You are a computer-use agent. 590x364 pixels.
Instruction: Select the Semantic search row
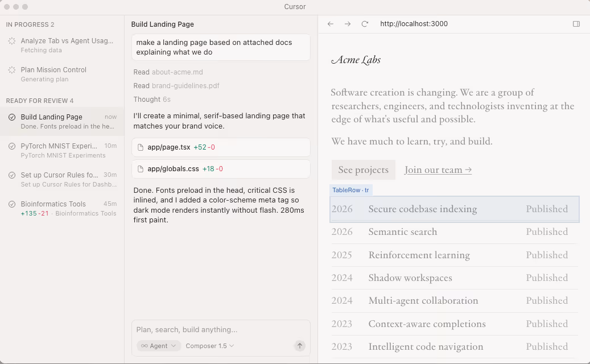(x=455, y=232)
